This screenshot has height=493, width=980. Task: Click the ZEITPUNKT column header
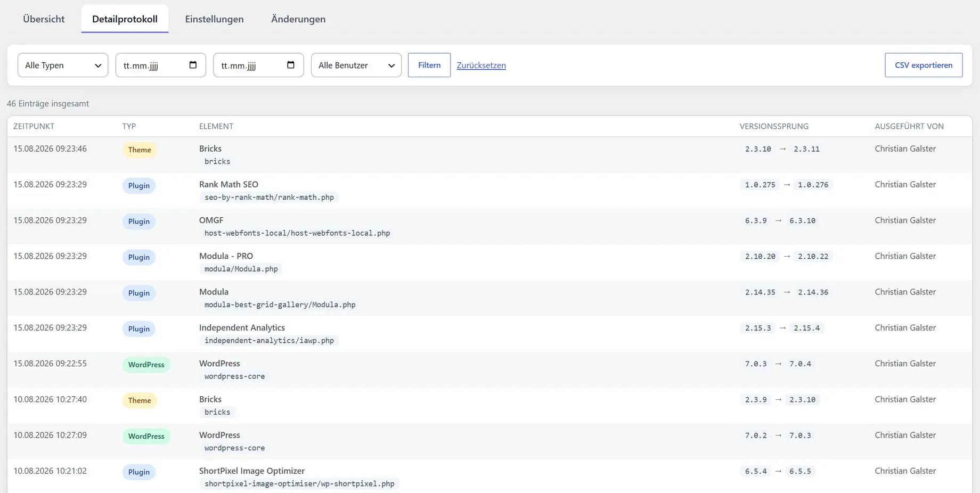click(x=34, y=126)
